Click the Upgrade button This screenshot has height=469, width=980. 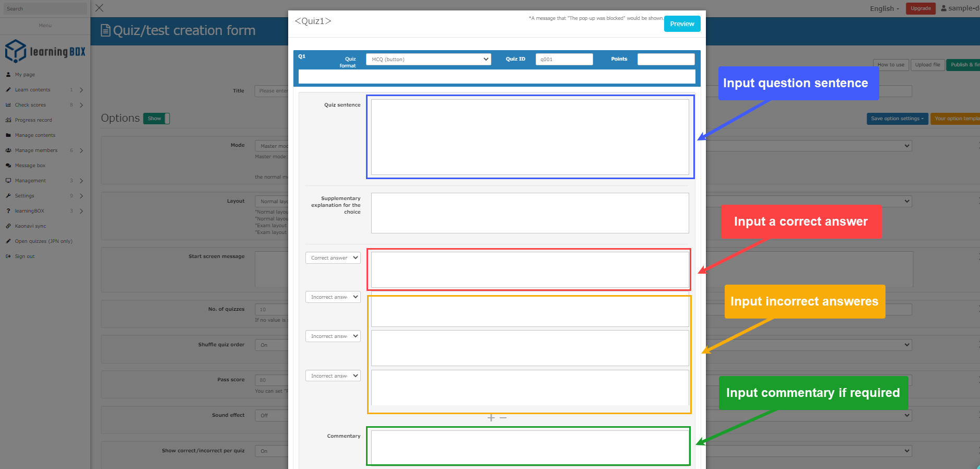(x=920, y=8)
